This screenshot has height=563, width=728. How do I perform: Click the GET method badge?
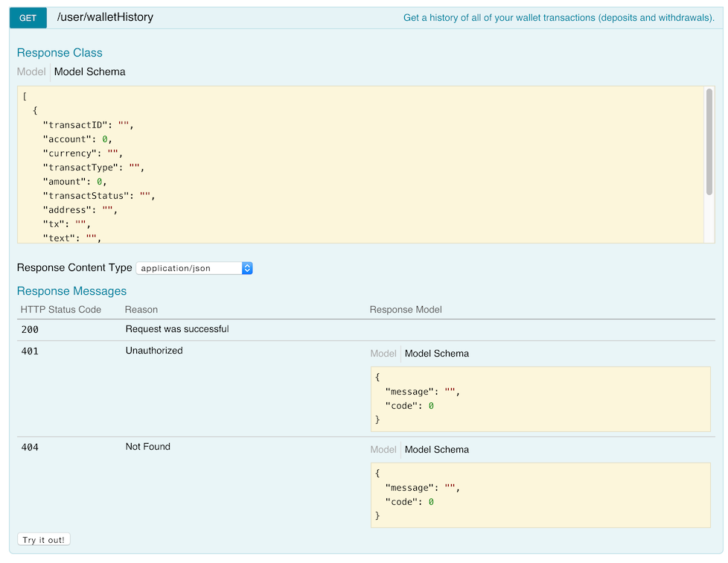click(x=28, y=18)
